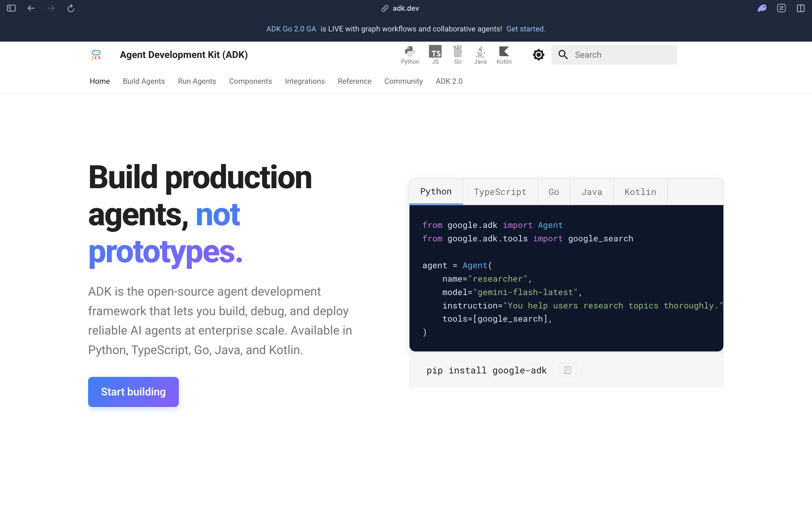Select the Java language icon in header
Screen dimensions: 812x509
pyautogui.click(x=480, y=55)
